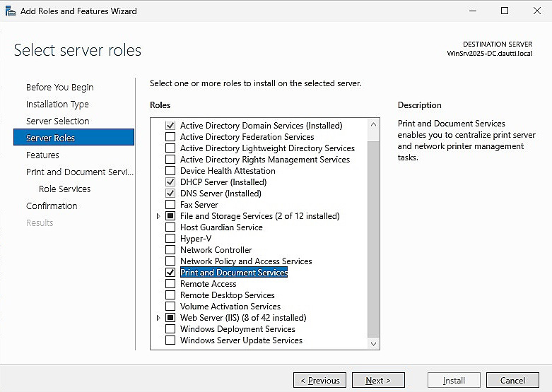This screenshot has height=392, width=552.
Task: Click the Previous button
Action: [x=319, y=381]
